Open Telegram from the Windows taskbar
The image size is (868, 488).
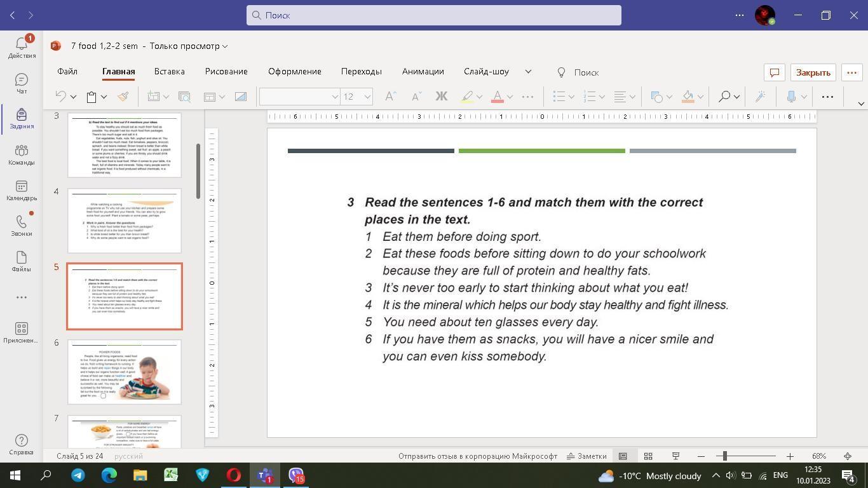[78, 475]
